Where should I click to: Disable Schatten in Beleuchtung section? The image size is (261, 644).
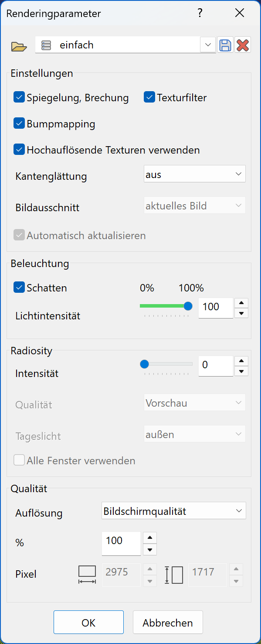click(x=19, y=288)
